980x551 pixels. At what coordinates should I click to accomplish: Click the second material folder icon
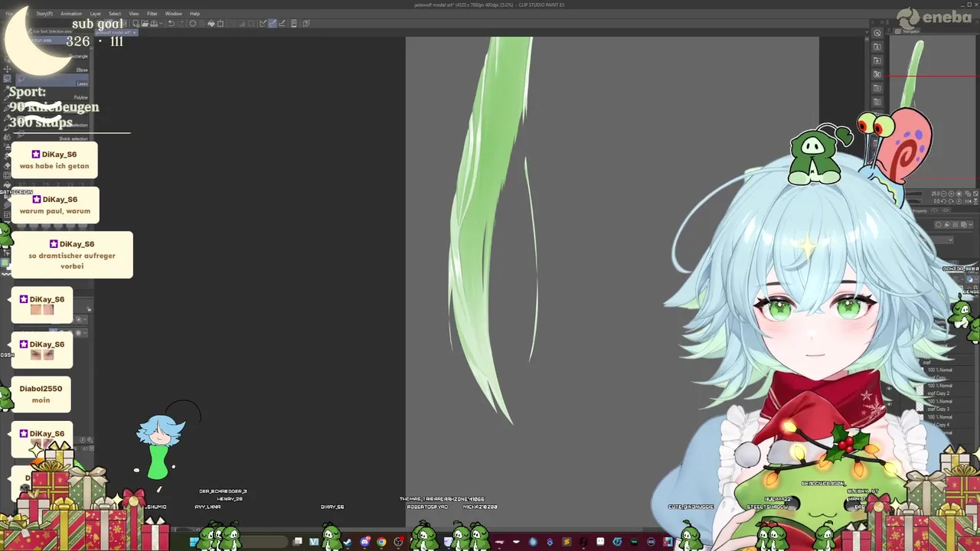pyautogui.click(x=877, y=60)
